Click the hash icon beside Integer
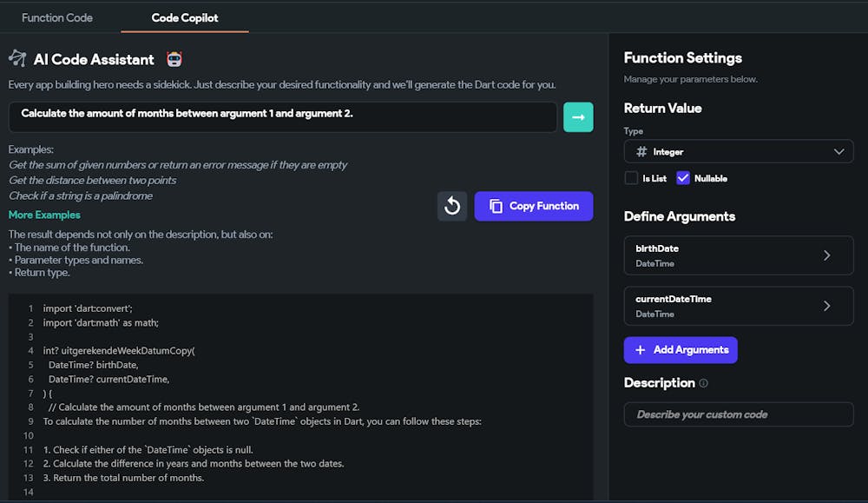The height and width of the screenshot is (503, 868). coord(642,152)
